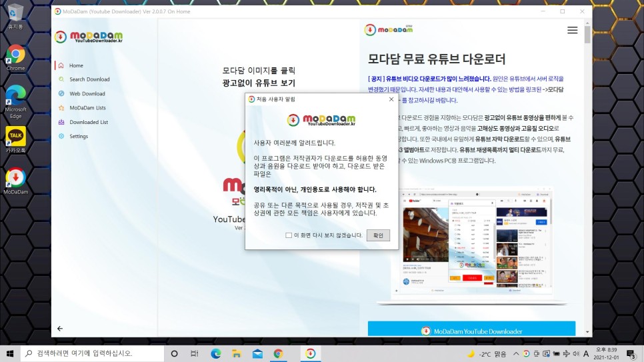Open Settings in the sidebar

[x=79, y=136]
